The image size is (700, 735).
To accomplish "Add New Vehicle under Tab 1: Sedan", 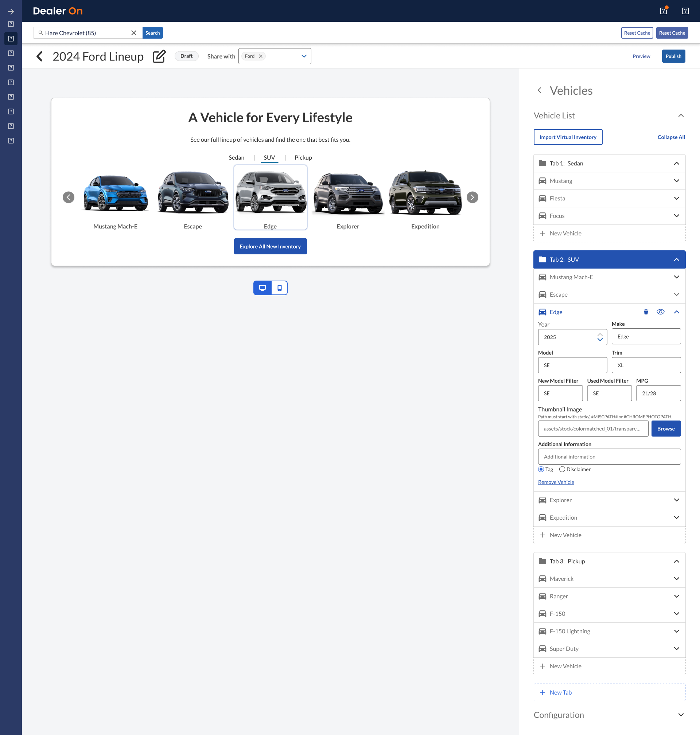I will pyautogui.click(x=609, y=234).
